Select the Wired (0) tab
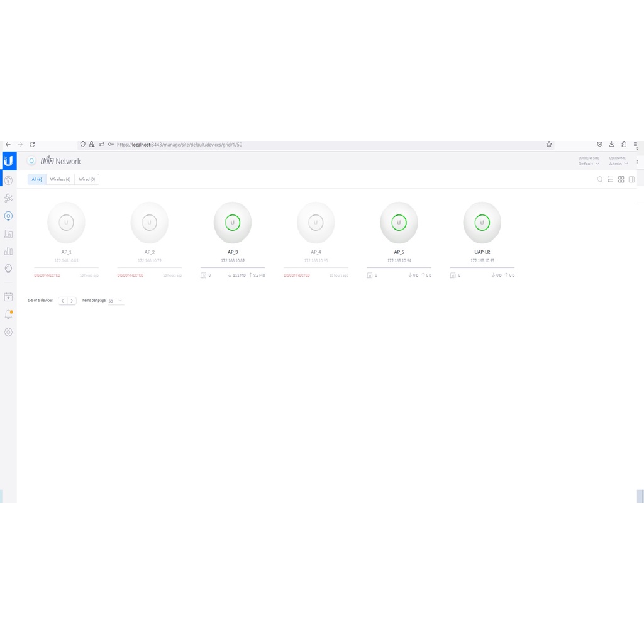Viewport: 644px width, 644px height. pyautogui.click(x=87, y=179)
